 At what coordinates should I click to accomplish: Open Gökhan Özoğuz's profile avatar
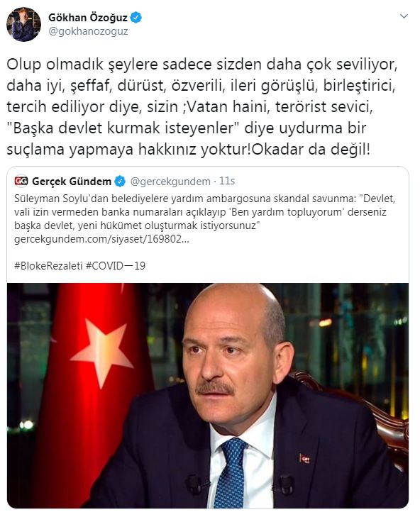point(23,24)
